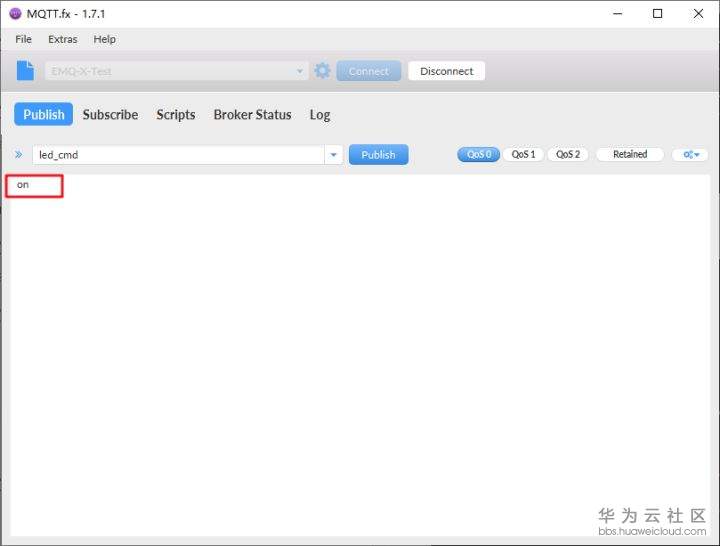The height and width of the screenshot is (546, 720).
Task: Click the MQTT.fx app icon in title bar
Action: click(x=15, y=14)
